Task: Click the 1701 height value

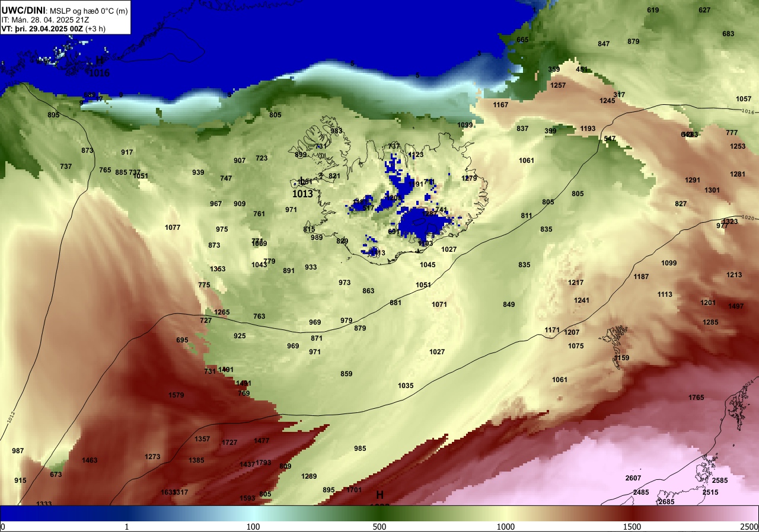Action: tap(354, 490)
